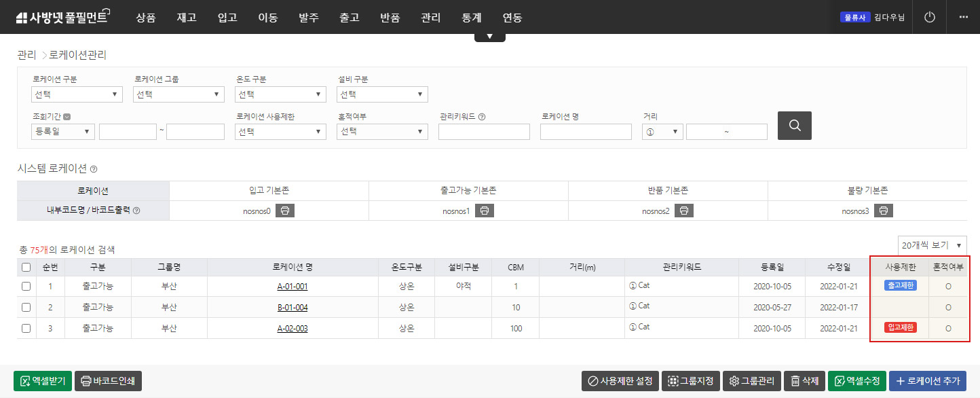The width and height of the screenshot is (980, 398).
Task: Open the three-dots more menu
Action: point(963,17)
